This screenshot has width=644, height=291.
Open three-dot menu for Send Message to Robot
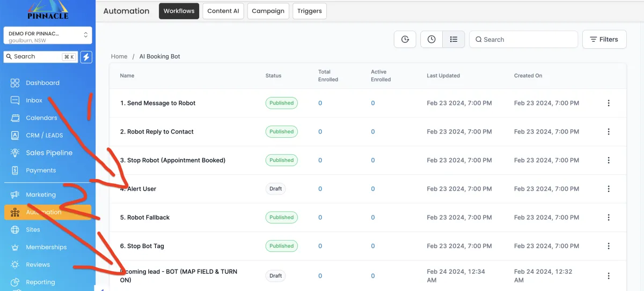pos(608,103)
